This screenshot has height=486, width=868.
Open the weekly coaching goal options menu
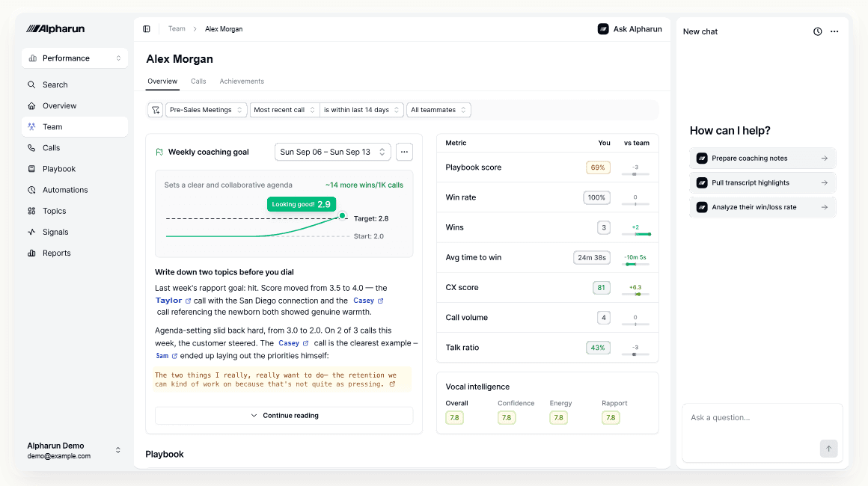point(404,152)
